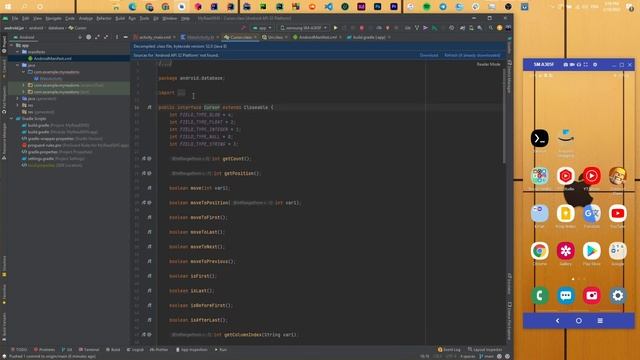Click Download sources link in banner
The width and height of the screenshot is (640, 360).
tap(429, 55)
